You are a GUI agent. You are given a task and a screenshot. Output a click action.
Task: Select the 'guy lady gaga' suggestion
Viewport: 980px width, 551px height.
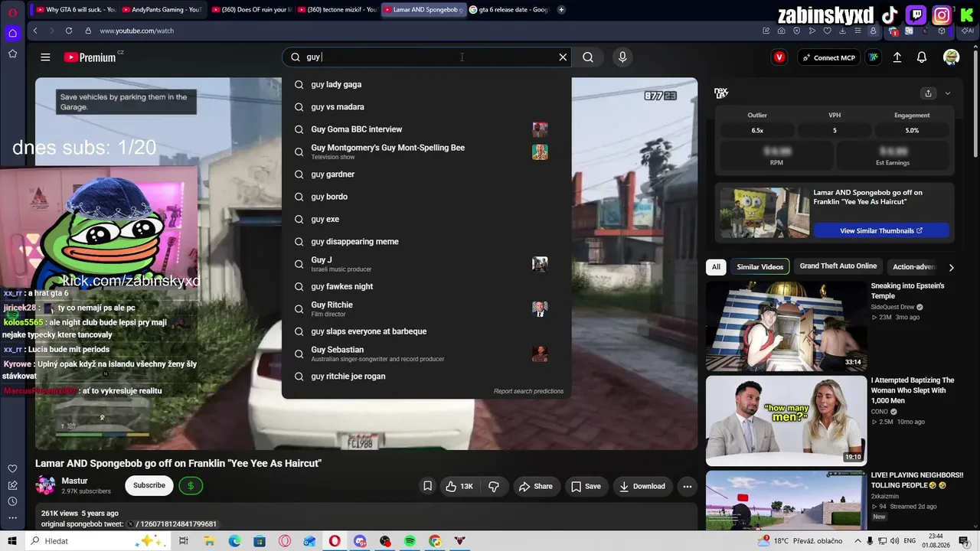click(x=426, y=84)
